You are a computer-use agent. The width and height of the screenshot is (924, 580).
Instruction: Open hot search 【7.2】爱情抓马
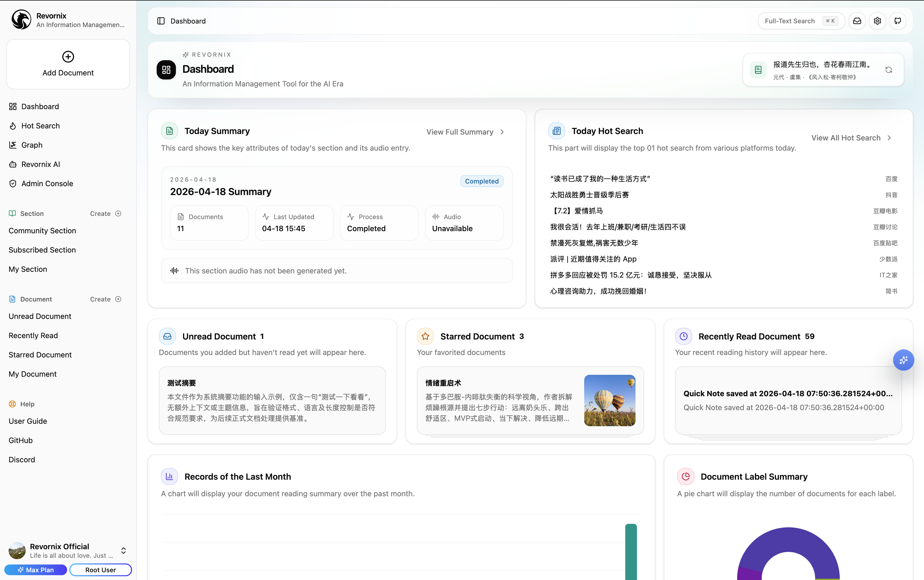pos(576,211)
